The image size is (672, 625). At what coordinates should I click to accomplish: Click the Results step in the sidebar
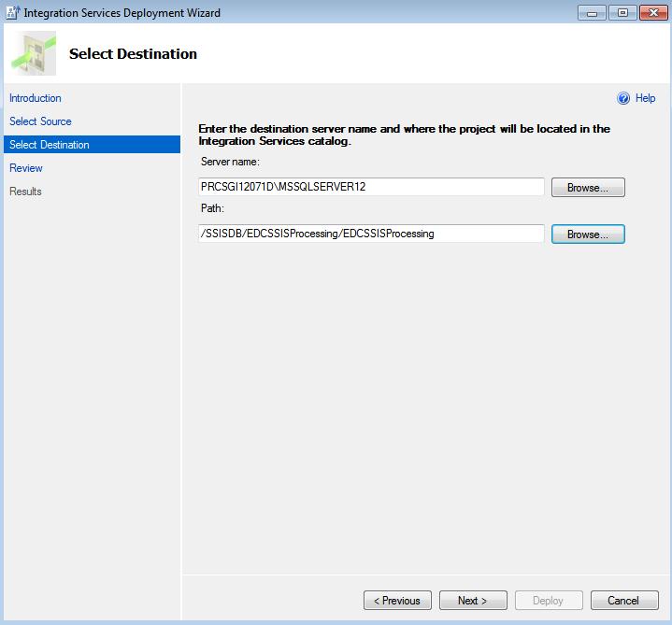tap(25, 192)
